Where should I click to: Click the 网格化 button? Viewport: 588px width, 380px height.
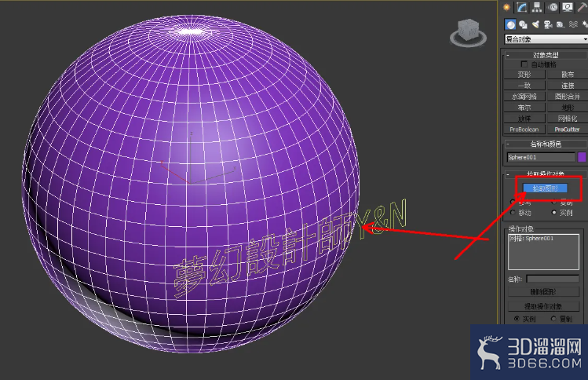pos(568,119)
